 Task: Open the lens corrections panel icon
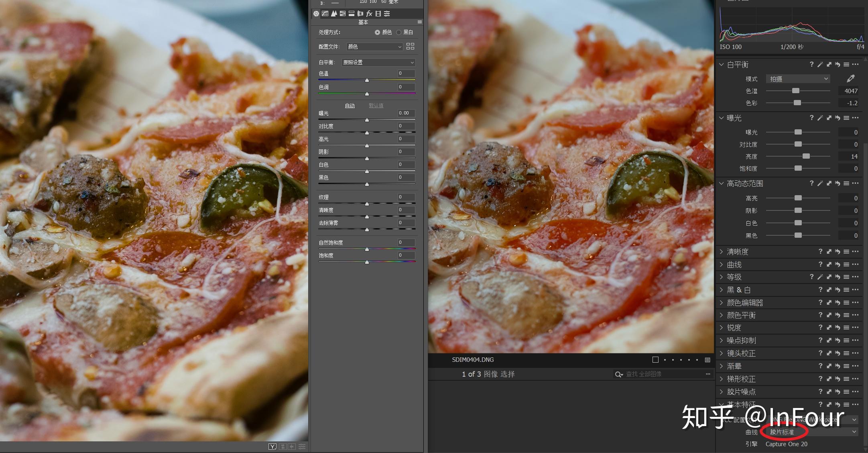360,13
